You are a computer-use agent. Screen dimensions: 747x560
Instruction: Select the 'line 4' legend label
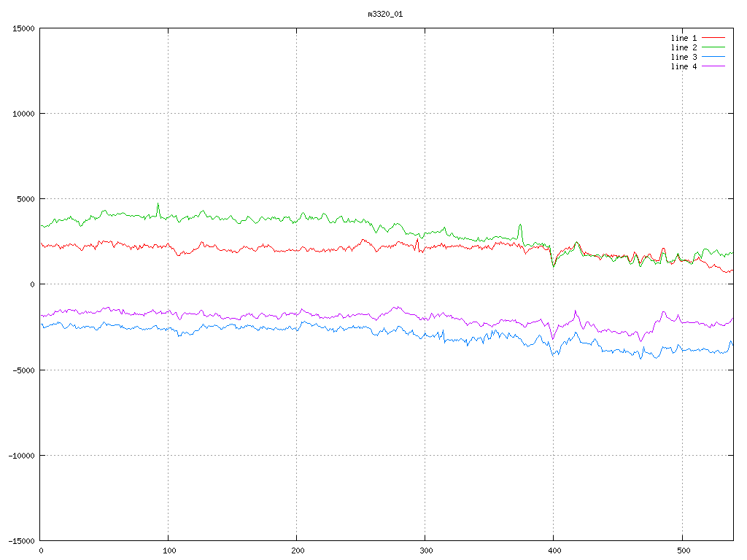(x=684, y=66)
